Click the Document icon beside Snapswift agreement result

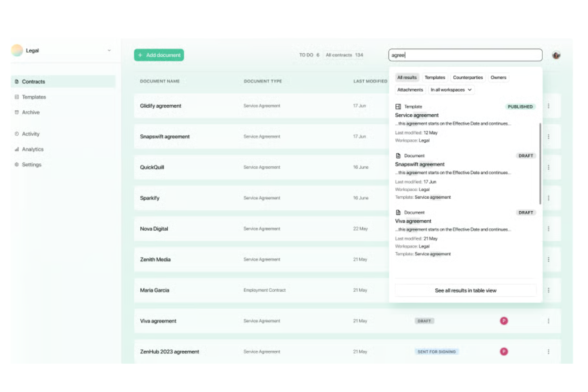coord(398,155)
